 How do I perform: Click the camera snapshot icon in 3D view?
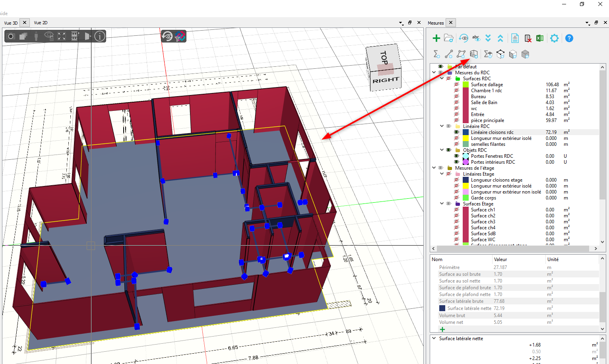pos(11,36)
